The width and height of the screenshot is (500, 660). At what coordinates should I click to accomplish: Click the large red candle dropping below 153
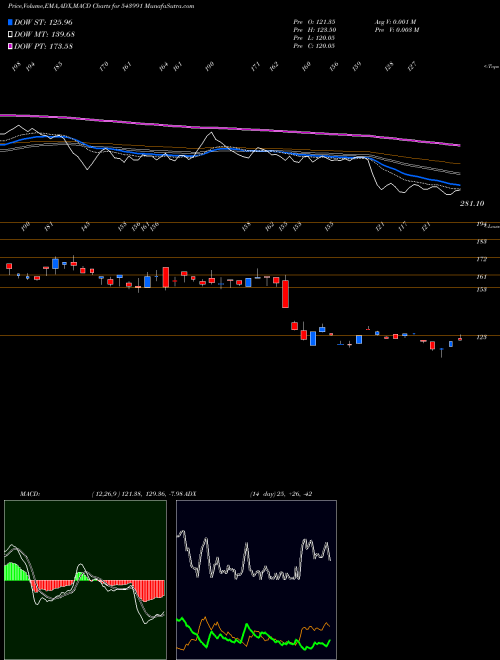(x=285, y=294)
